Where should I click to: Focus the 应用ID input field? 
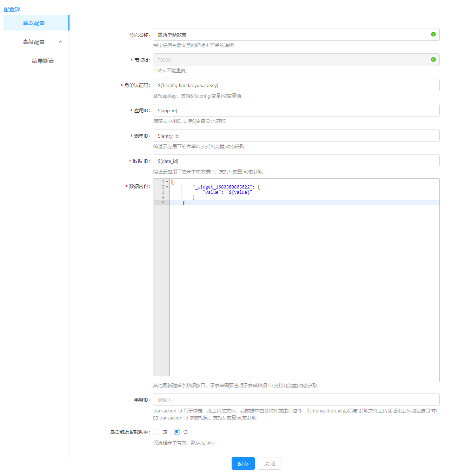pos(296,110)
